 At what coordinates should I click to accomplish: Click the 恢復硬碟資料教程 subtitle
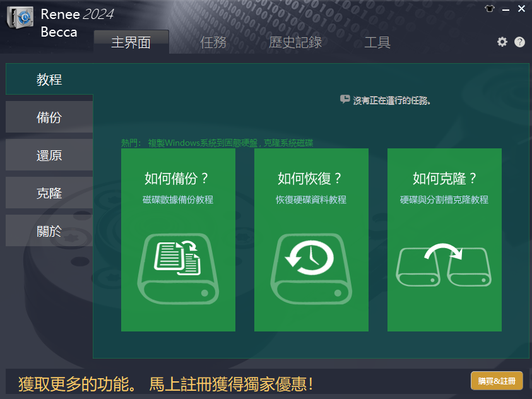click(x=311, y=199)
